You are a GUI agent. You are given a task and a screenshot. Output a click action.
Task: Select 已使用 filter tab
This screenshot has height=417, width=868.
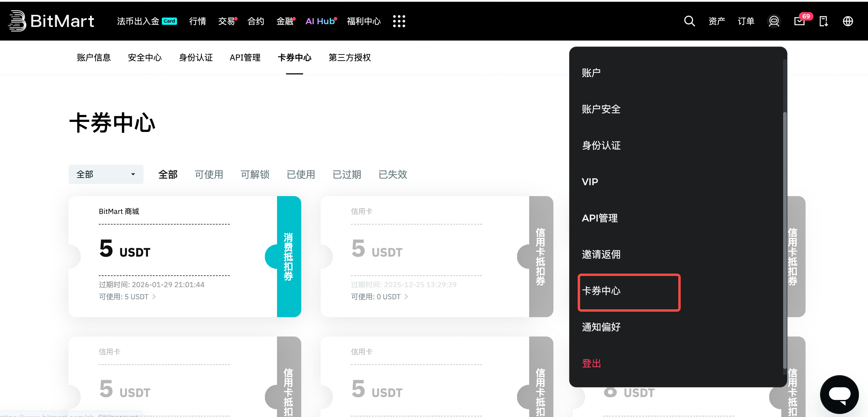click(x=301, y=174)
